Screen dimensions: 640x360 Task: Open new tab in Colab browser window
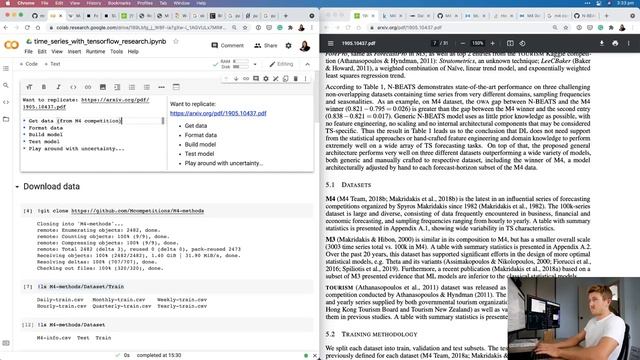[286, 16]
